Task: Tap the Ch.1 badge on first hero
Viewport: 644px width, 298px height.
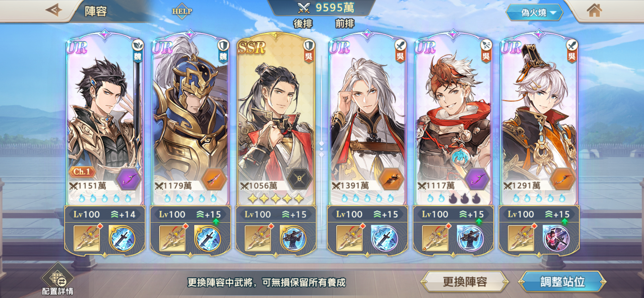Action: coord(82,172)
